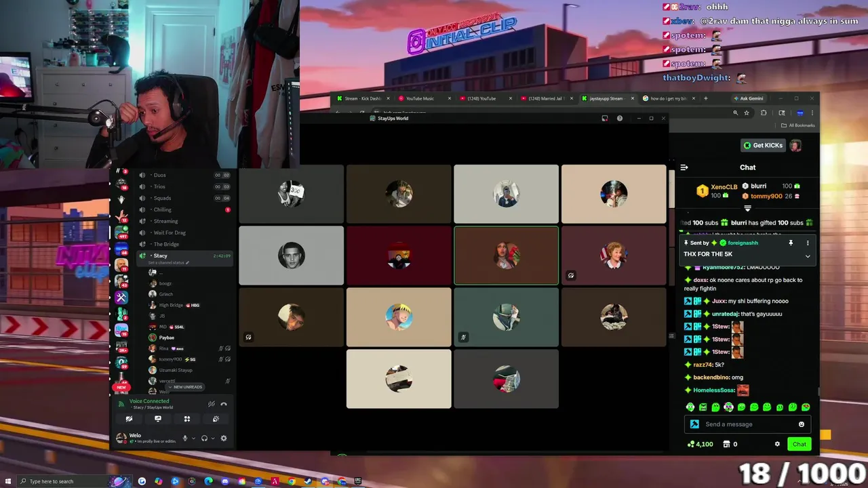Expand microphone input options arrow in Discord
Image resolution: width=868 pixels, height=488 pixels.
[x=193, y=439]
